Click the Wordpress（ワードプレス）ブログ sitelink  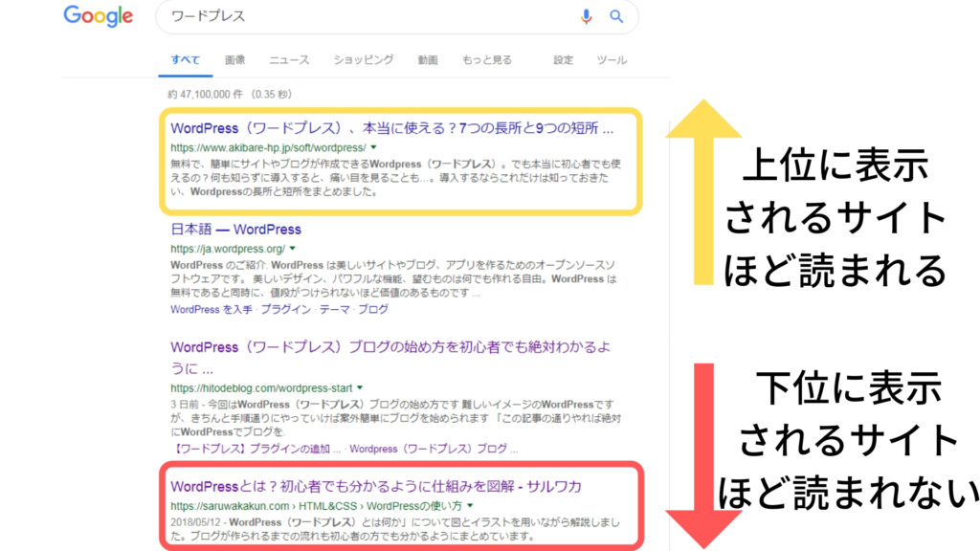coord(434,449)
